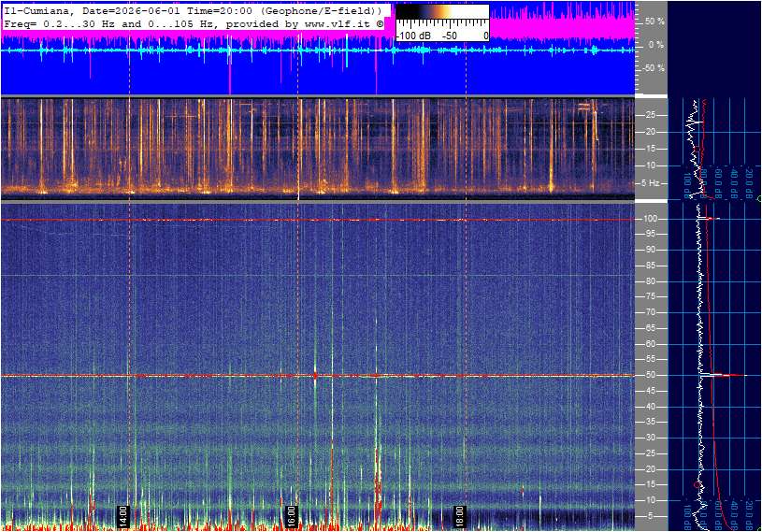Click the 65 label on lower frequency axis
The width and height of the screenshot is (762, 532).
click(x=650, y=328)
